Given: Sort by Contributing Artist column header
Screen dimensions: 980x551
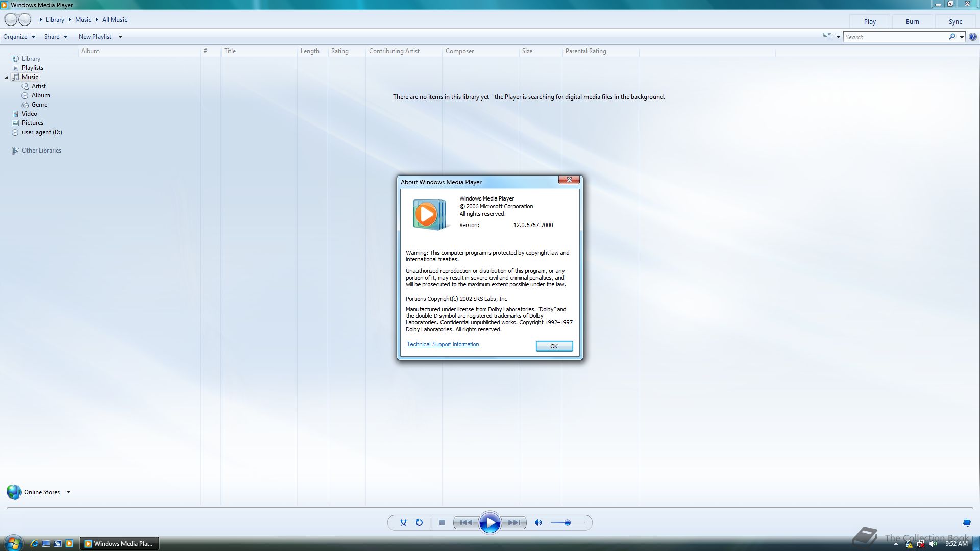Looking at the screenshot, I should coord(404,51).
